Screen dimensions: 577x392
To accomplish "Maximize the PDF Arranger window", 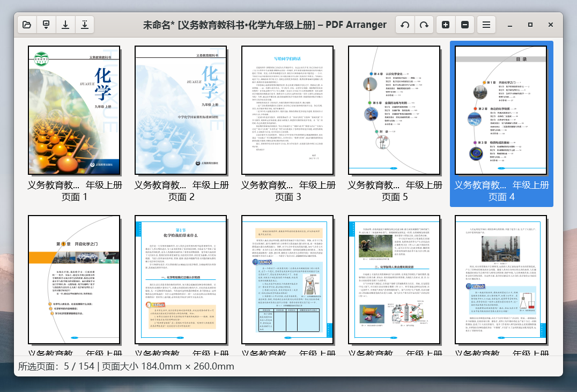I will point(530,25).
